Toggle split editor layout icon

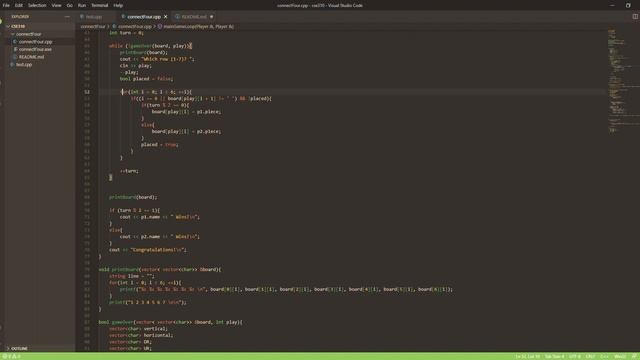pyautogui.click(x=635, y=17)
